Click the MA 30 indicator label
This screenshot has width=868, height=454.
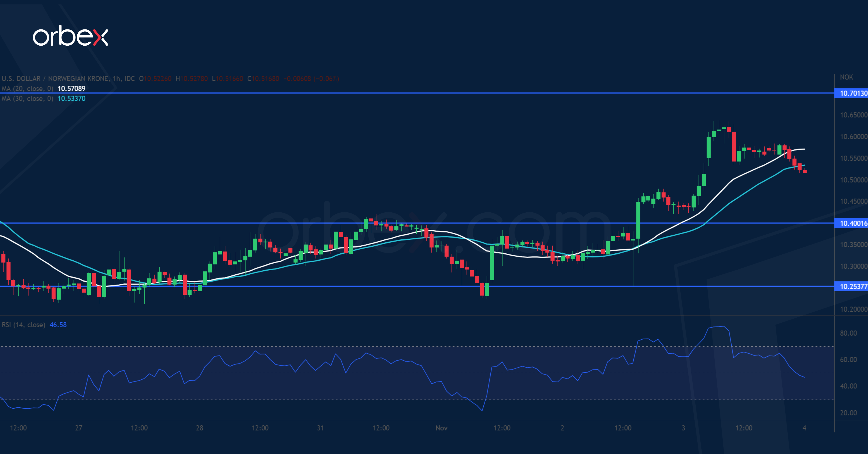28,98
